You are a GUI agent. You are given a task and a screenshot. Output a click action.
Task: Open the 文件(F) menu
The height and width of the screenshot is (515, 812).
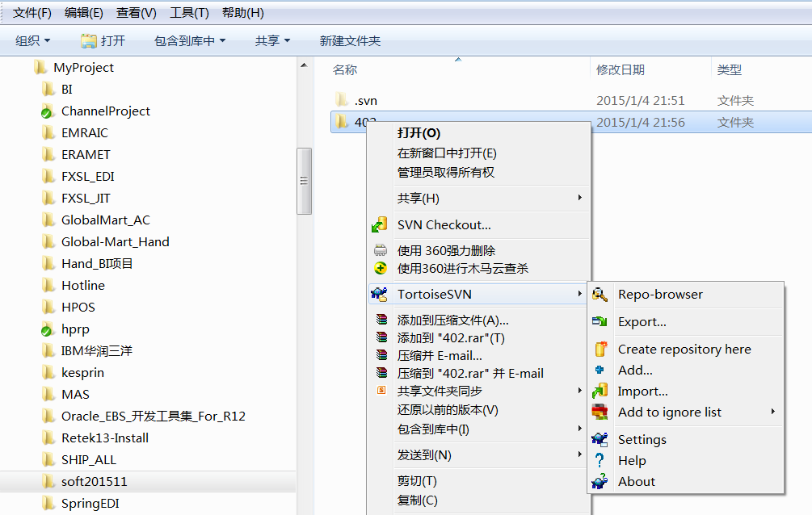[32, 13]
